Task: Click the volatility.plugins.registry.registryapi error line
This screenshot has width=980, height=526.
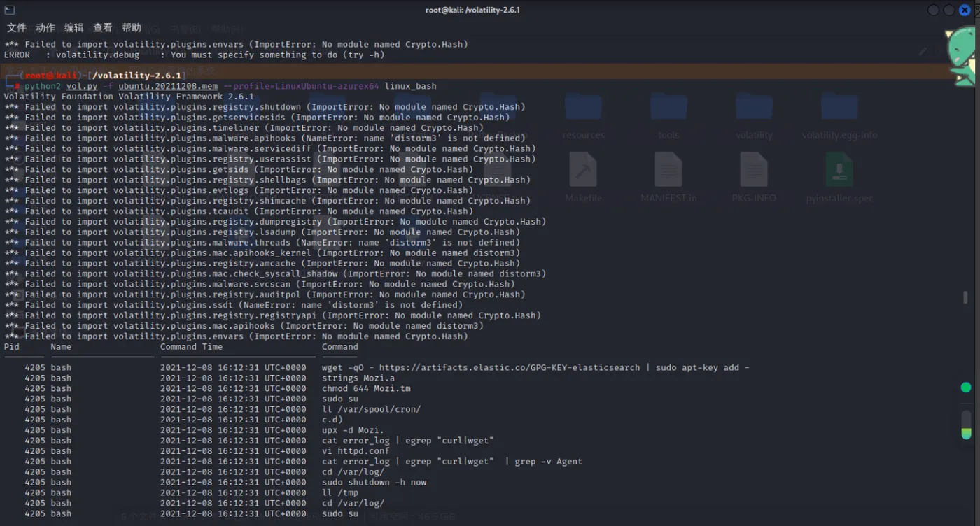Action: [272, 316]
